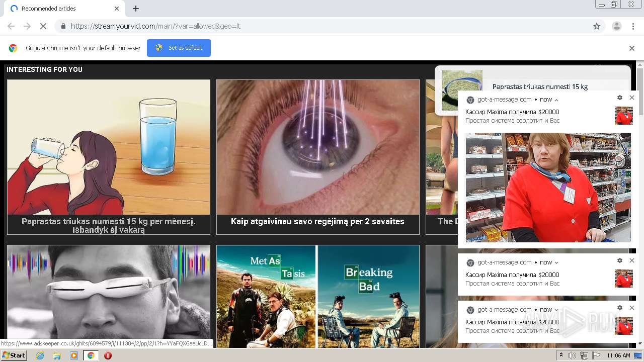Screen dimensions: 644x362
Task: Close the Recommended articles tab
Action: click(x=117, y=9)
